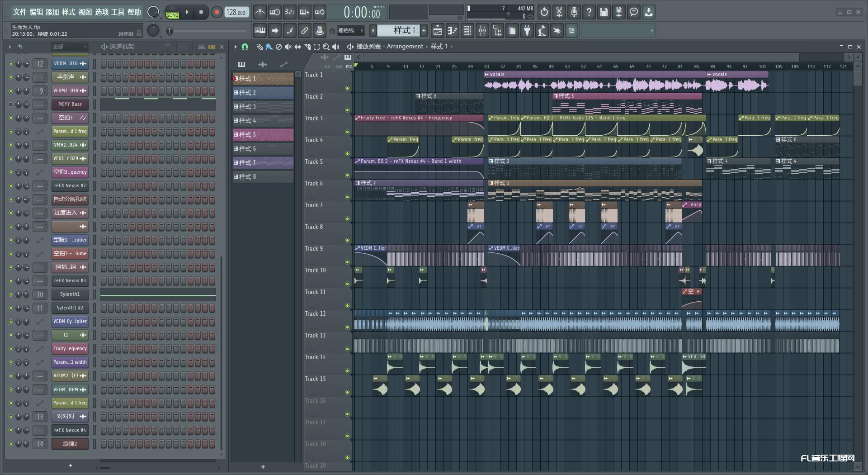Open the help question mark icon

click(x=589, y=12)
